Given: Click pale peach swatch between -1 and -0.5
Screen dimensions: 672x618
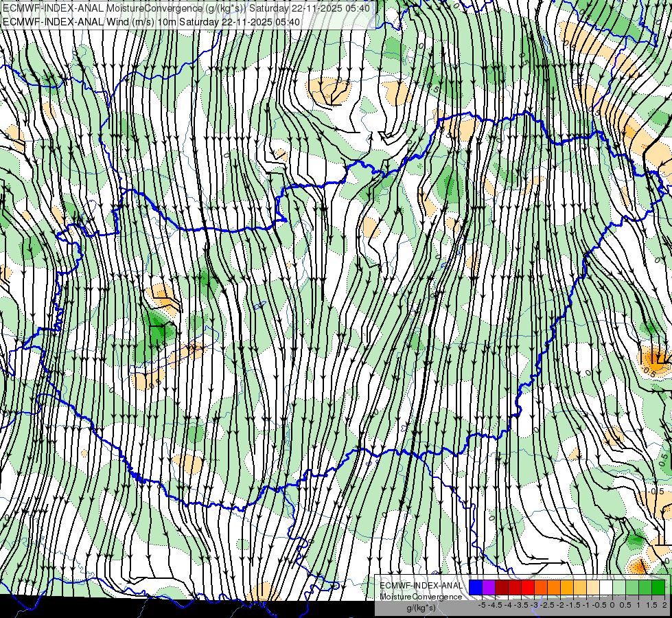Looking at the screenshot, I should pos(593,587).
